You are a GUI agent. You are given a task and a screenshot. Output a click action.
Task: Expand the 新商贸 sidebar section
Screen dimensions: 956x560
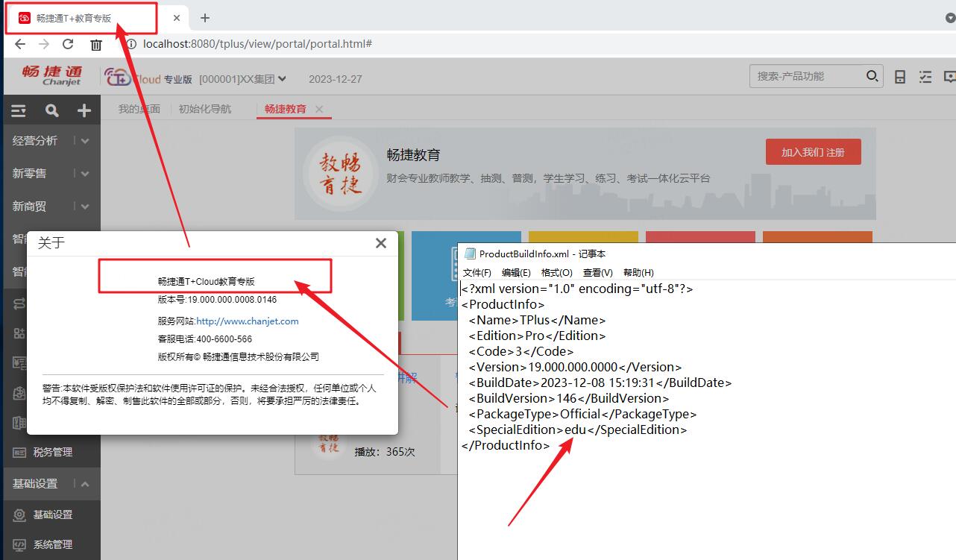85,207
